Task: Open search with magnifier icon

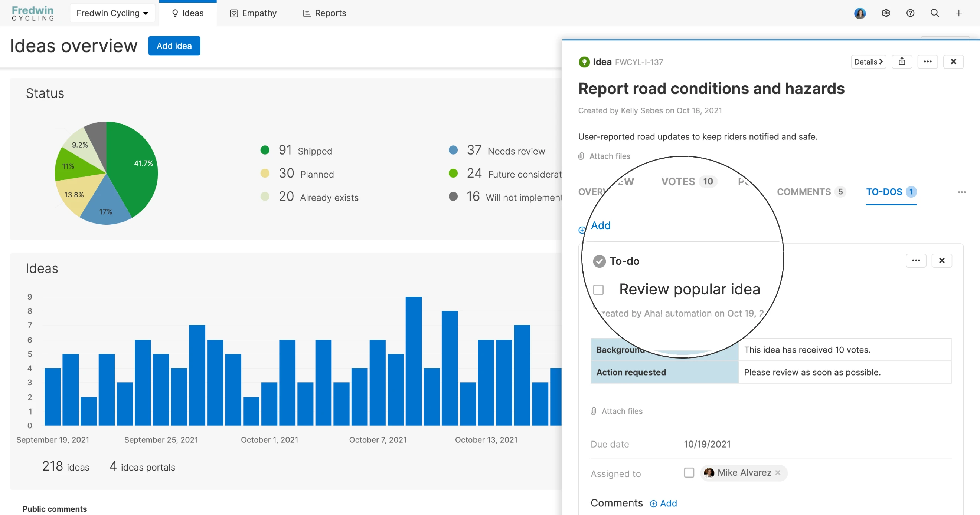Action: click(934, 13)
